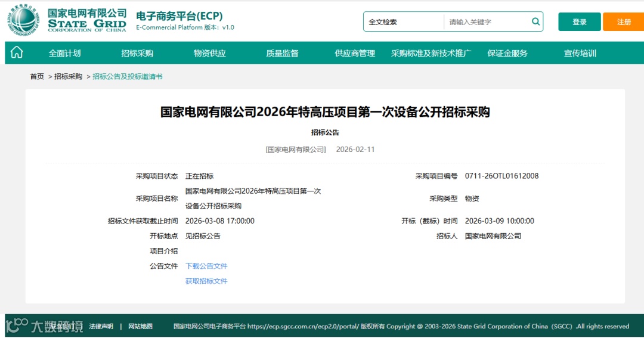644x338 pixels.
Task: Select purchase type value 物资
Action: coord(472,199)
